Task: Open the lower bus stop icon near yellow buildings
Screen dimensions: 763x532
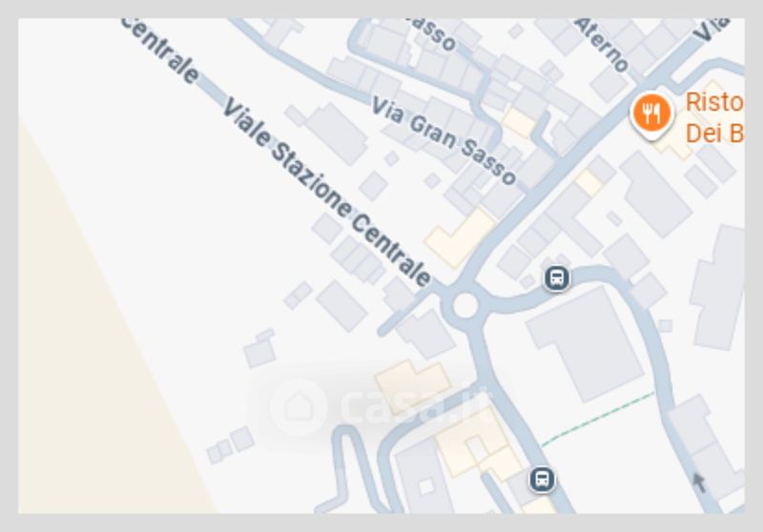Action: point(542,479)
